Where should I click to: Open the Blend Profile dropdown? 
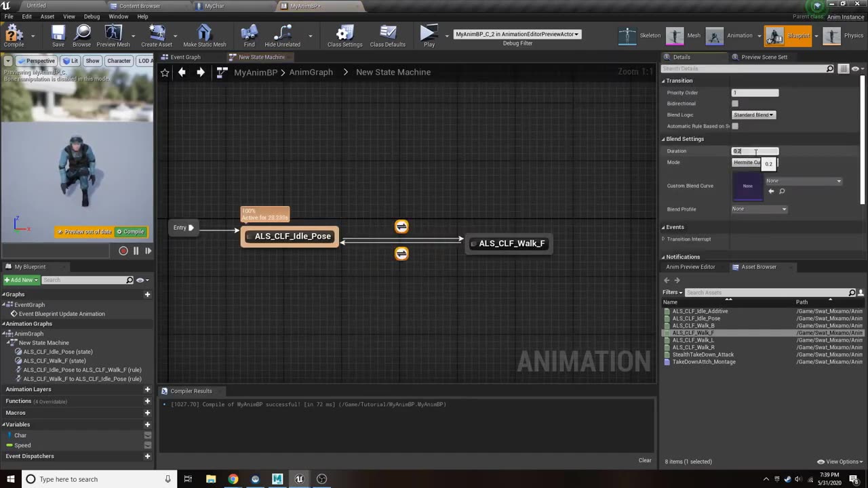(759, 209)
